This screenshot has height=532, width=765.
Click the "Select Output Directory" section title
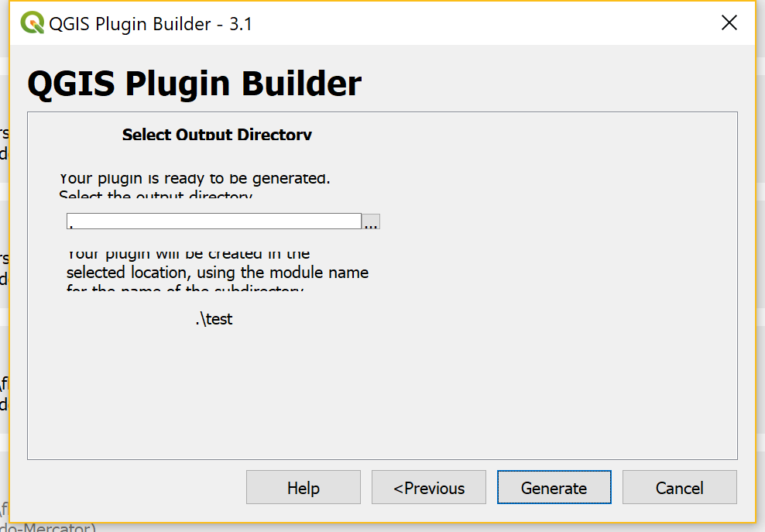coord(217,135)
